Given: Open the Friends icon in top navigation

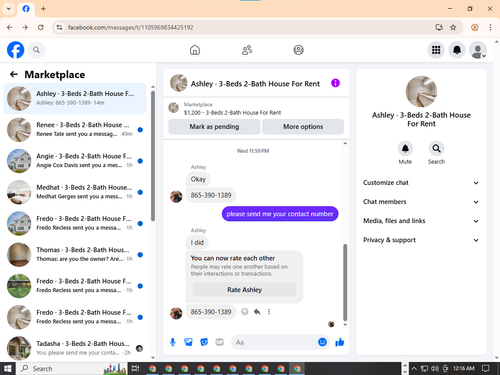Looking at the screenshot, I should point(247,50).
